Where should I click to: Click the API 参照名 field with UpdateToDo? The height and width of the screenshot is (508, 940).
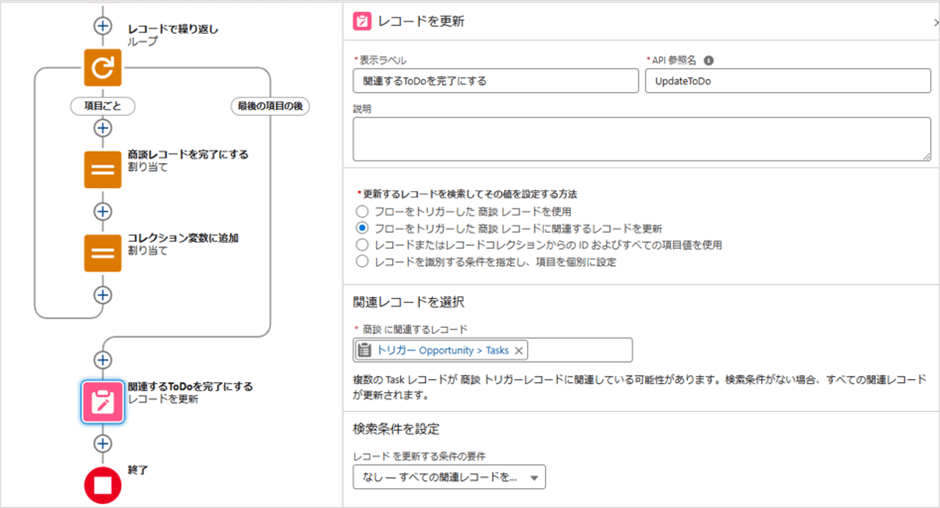(x=788, y=81)
